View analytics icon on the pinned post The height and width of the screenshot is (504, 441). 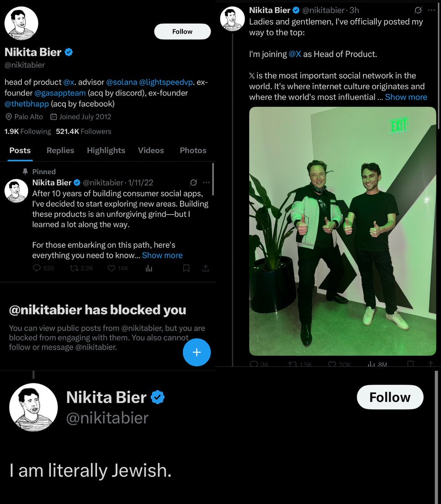[x=149, y=268]
